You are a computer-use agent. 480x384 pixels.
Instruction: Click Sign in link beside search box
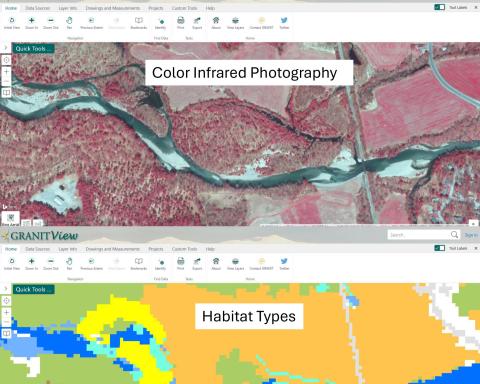point(471,235)
